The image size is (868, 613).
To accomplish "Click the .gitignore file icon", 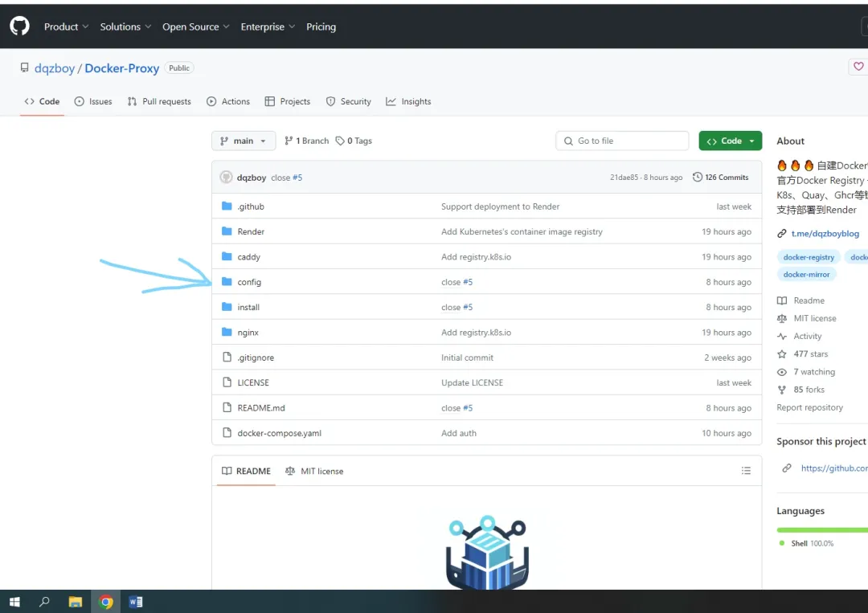I will pos(227,358).
